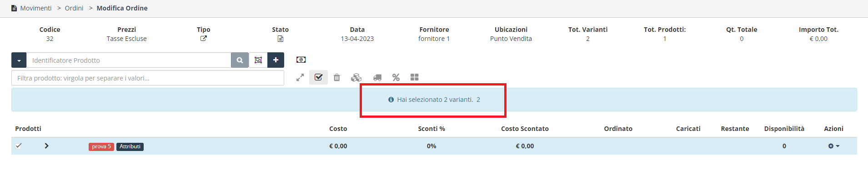
Task: Go to Ordini in the breadcrumb
Action: (x=74, y=8)
